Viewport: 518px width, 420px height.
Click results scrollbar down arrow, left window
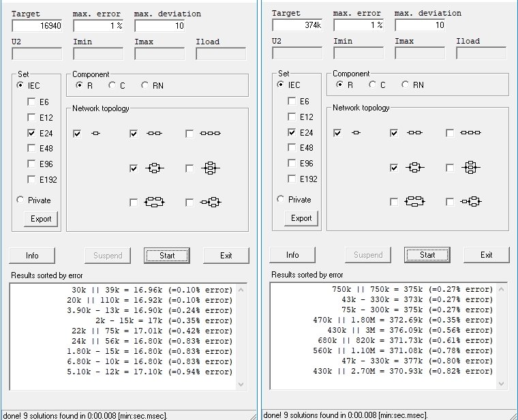tap(241, 385)
